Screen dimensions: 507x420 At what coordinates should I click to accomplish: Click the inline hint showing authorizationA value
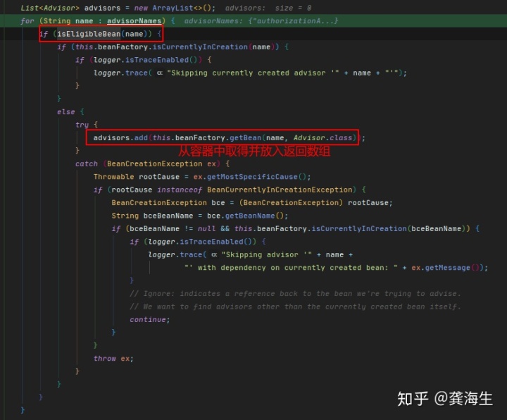click(261, 21)
